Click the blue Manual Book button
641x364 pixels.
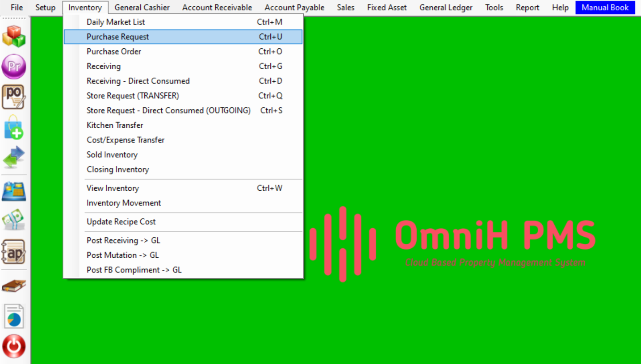click(605, 8)
